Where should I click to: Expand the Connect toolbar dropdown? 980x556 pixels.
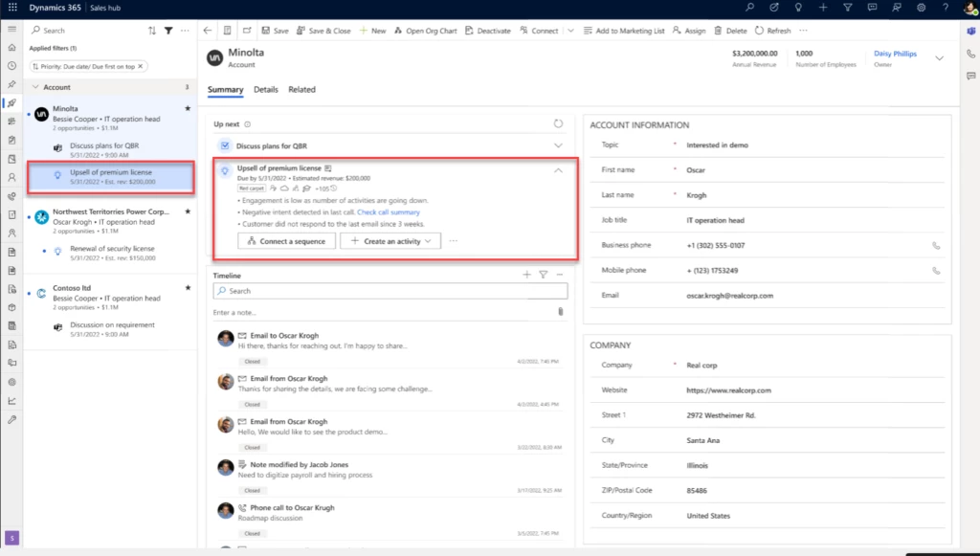568,30
